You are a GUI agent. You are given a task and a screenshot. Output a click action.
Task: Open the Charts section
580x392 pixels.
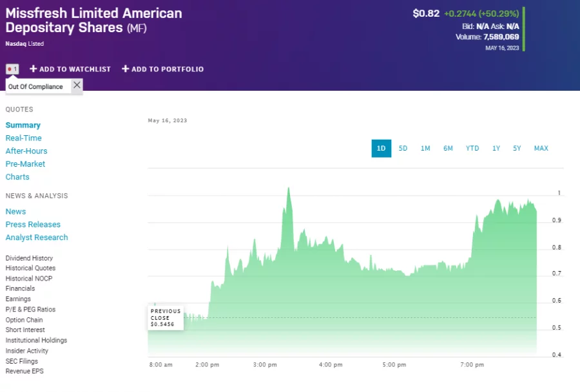point(17,176)
